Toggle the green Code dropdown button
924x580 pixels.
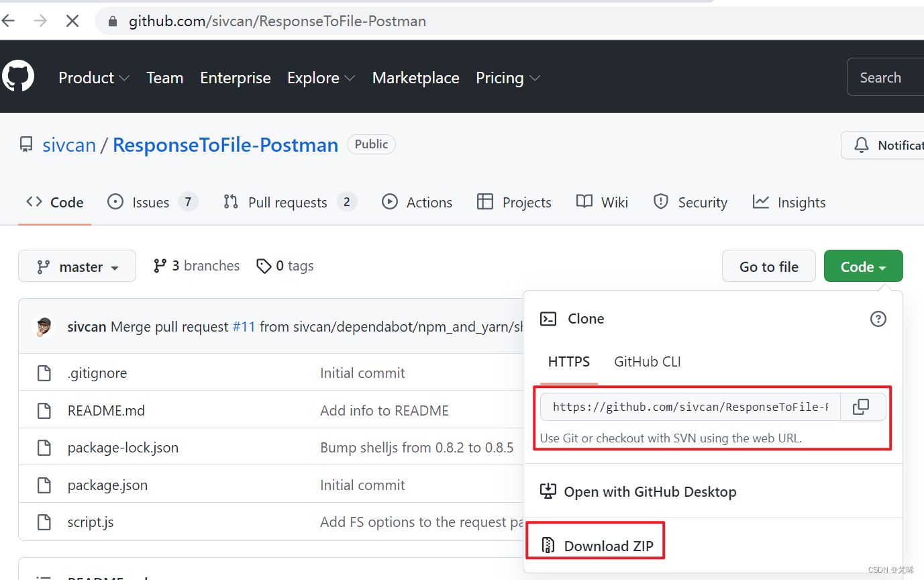pyautogui.click(x=863, y=267)
